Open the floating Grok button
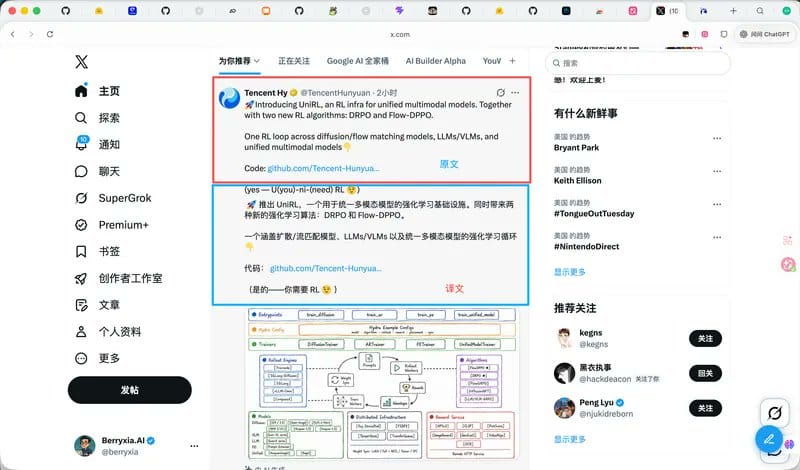Image resolution: width=800 pixels, height=470 pixels. point(774,413)
